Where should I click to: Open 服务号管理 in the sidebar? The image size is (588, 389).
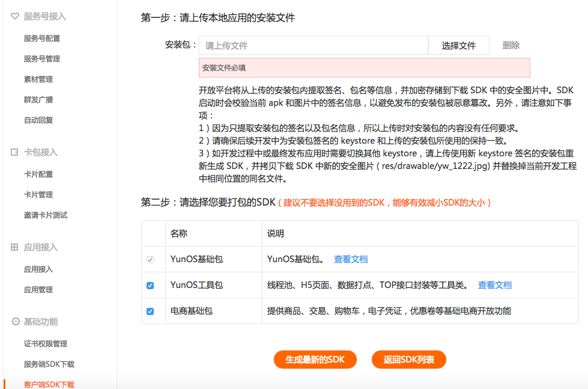(x=42, y=58)
